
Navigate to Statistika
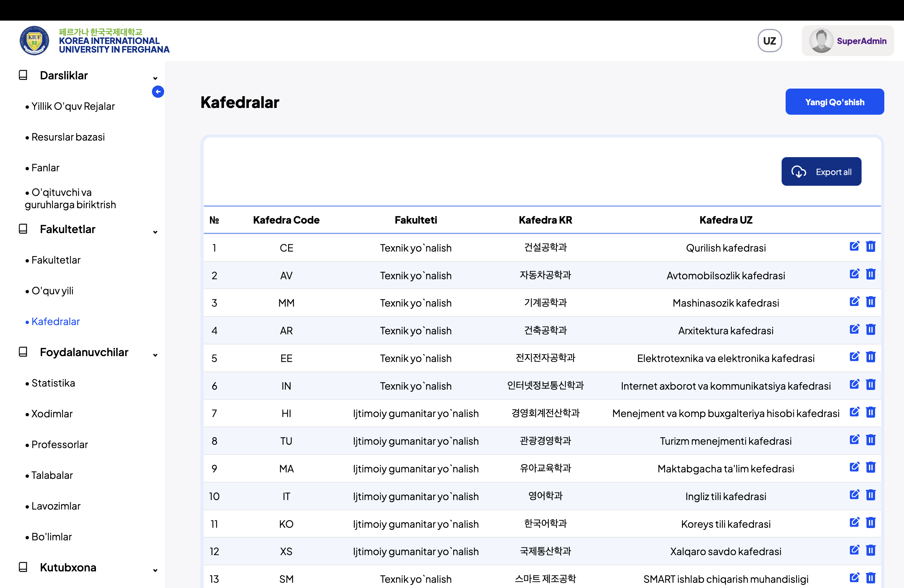point(53,383)
